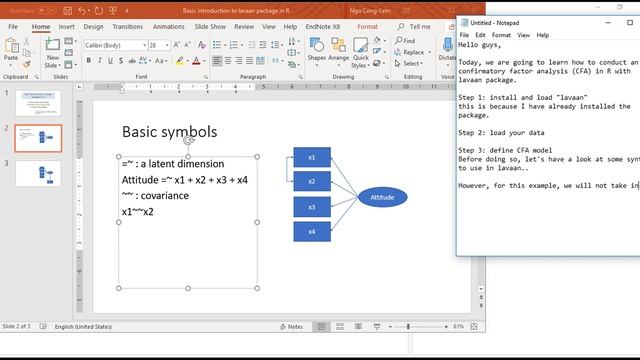Screen dimensions: 640x360
Task: Apply the red font color
Action: 196,61
